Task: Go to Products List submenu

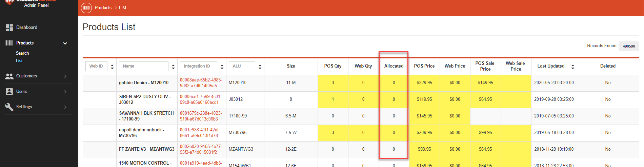Action: (x=19, y=60)
